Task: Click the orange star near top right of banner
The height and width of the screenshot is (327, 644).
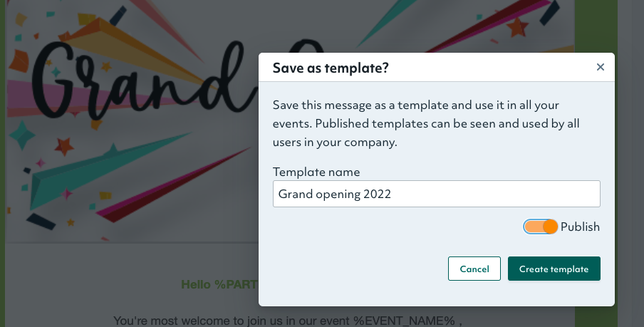Action: pos(517,27)
